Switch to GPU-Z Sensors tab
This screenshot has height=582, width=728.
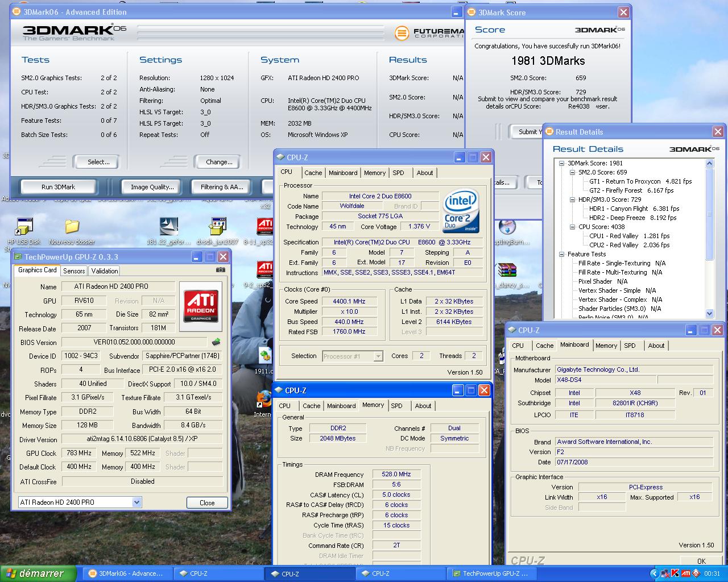[74, 271]
